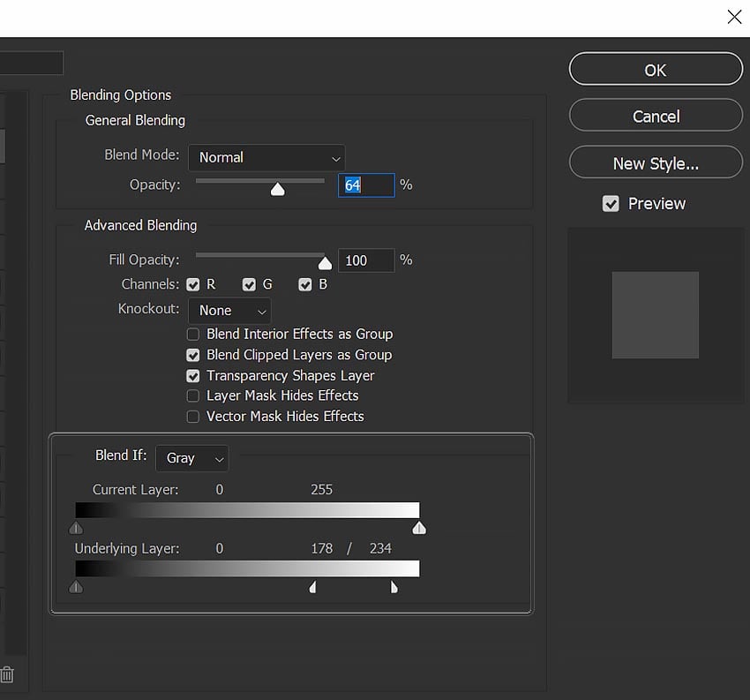Enable Blend Interior Effects as Group
Screen dimensions: 750x700
[193, 334]
